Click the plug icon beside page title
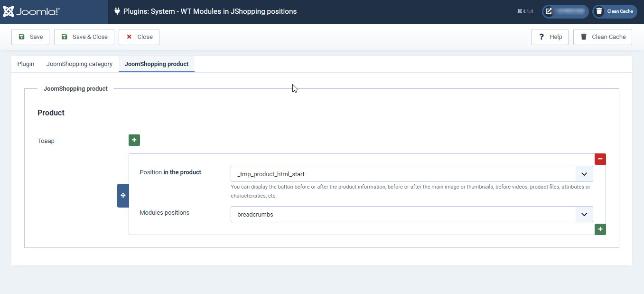 coord(117,11)
